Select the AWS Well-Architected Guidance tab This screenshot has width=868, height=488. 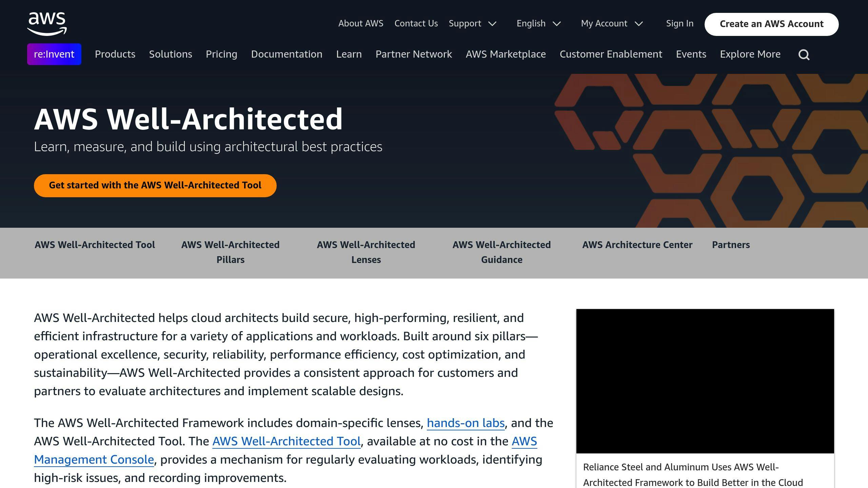(502, 252)
